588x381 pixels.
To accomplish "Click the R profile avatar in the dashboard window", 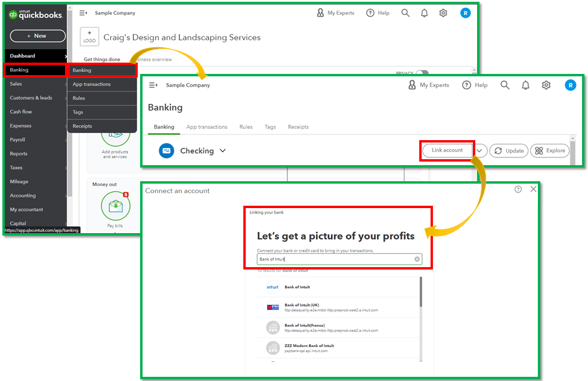I will [x=465, y=13].
